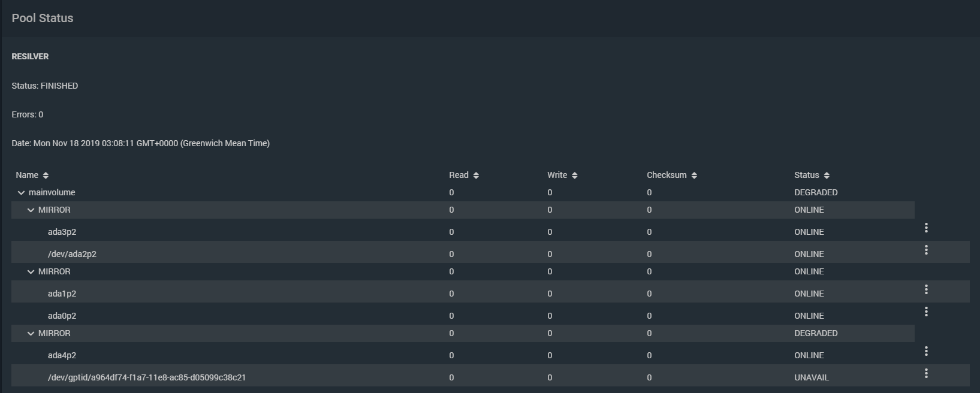The image size is (980, 393).
Task: Sort table by Name column arrows
Action: point(46,176)
